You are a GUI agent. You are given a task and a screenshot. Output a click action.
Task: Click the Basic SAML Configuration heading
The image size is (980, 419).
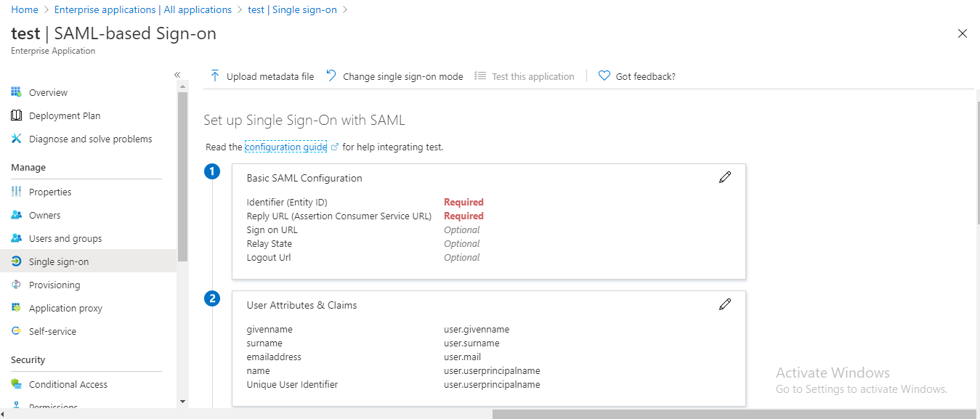tap(304, 178)
